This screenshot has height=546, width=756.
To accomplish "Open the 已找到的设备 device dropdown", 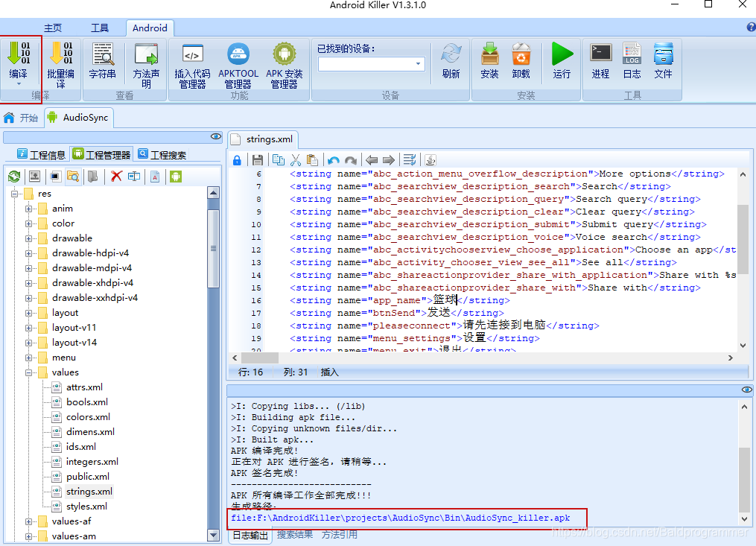I will coord(418,63).
